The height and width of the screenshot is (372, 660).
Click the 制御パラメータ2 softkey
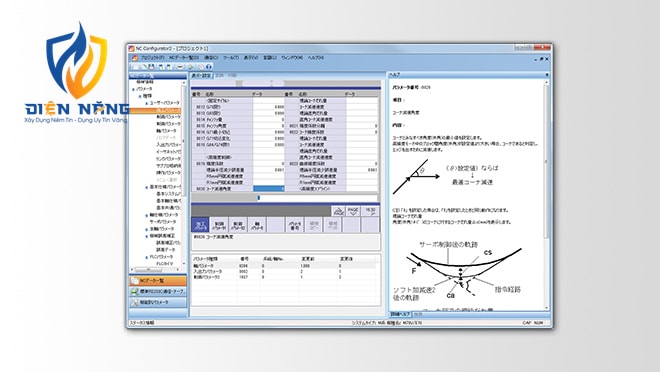238,225
